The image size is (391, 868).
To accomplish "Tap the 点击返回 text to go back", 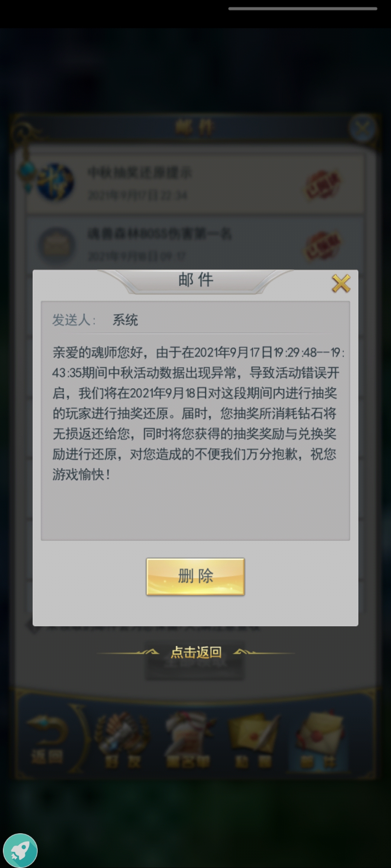I will (196, 652).
